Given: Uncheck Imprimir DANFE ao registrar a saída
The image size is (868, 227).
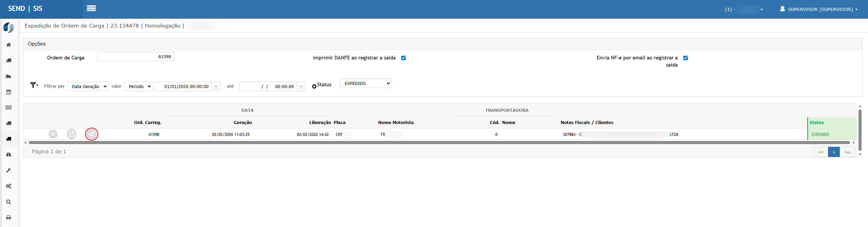Looking at the screenshot, I should (x=403, y=58).
